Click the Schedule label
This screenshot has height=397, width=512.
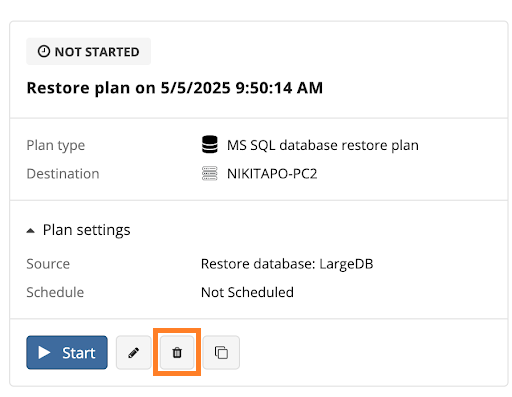coord(55,292)
